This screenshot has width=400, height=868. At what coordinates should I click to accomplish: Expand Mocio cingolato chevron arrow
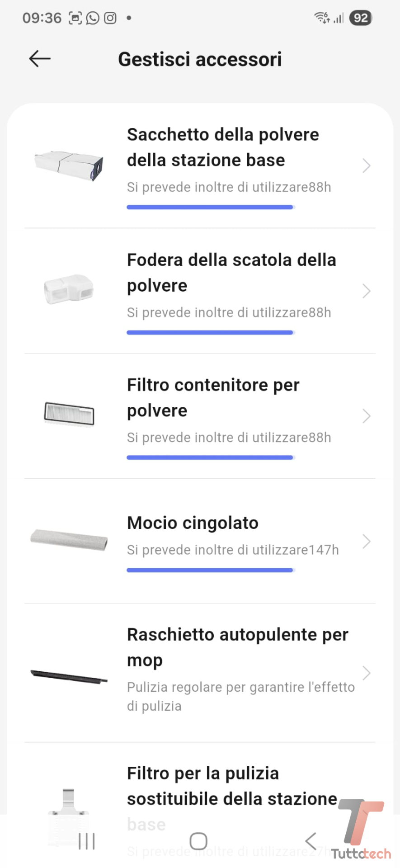click(366, 541)
